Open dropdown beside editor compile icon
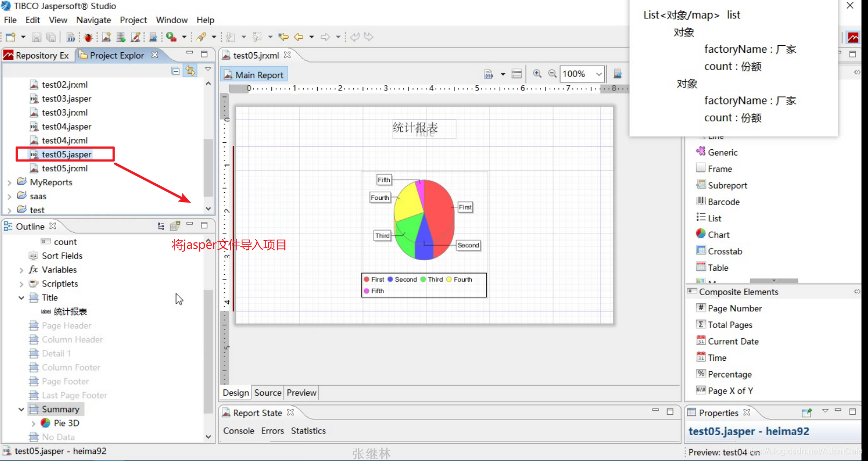Viewport: 868px width, 461px height. [x=503, y=74]
